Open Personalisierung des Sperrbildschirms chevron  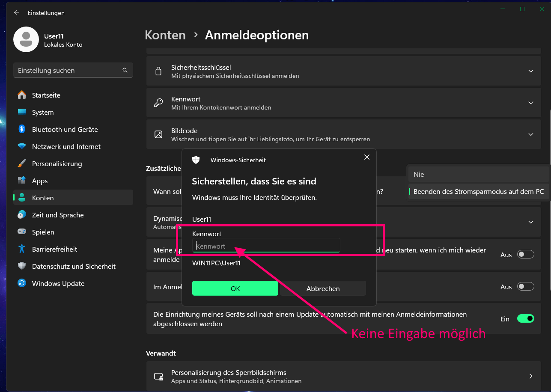click(531, 376)
